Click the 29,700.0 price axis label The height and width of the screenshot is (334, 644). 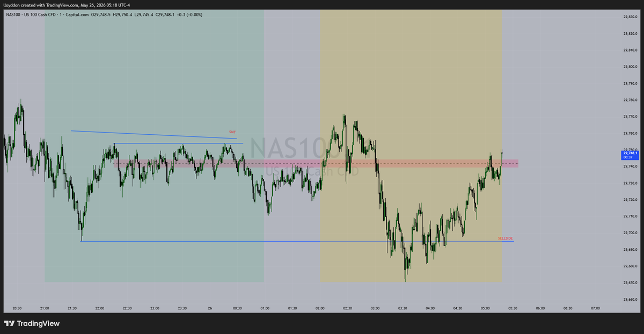coord(630,233)
